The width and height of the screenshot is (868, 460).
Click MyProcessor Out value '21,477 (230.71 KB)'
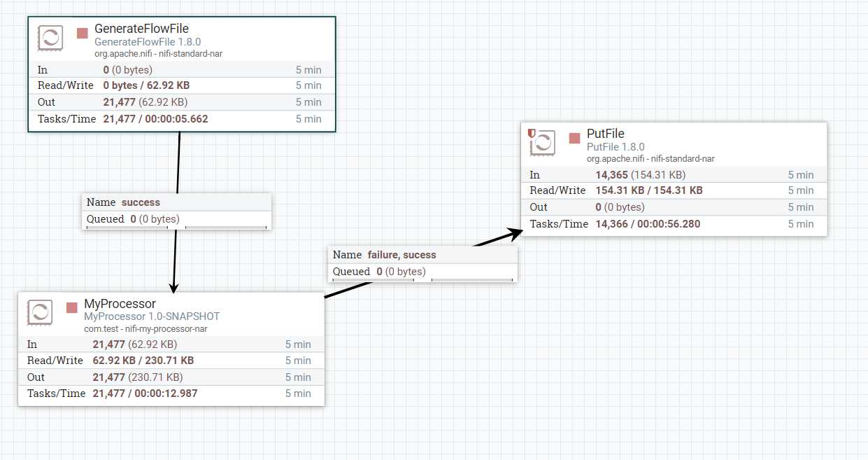pyautogui.click(x=137, y=377)
